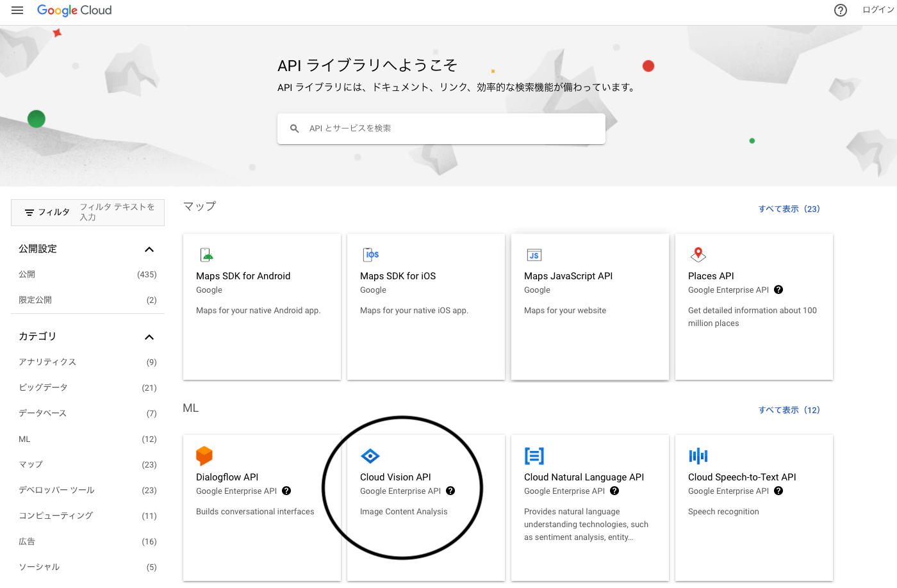Click 'Image Content Analysis' description
This screenshot has height=588, width=897.
click(x=404, y=512)
